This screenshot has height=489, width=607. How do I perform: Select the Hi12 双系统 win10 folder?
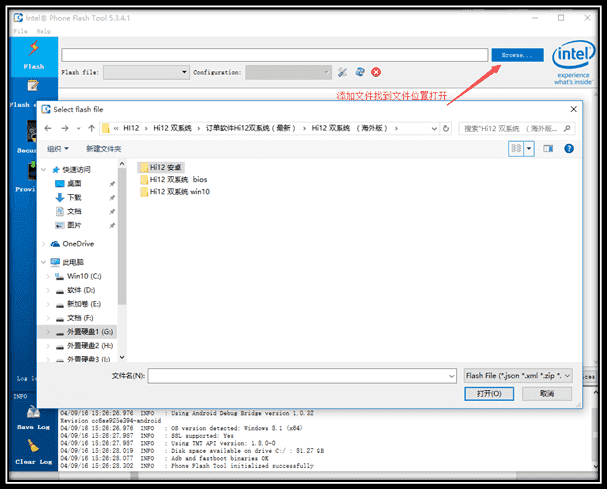175,192
